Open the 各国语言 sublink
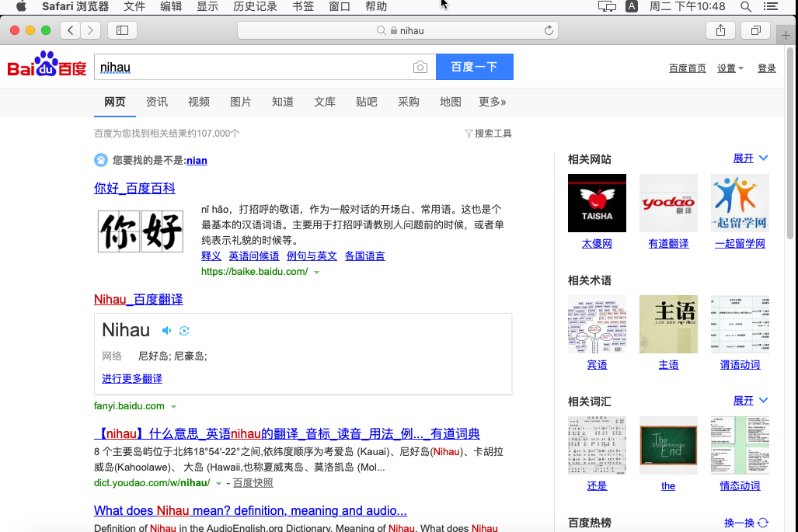 point(365,256)
